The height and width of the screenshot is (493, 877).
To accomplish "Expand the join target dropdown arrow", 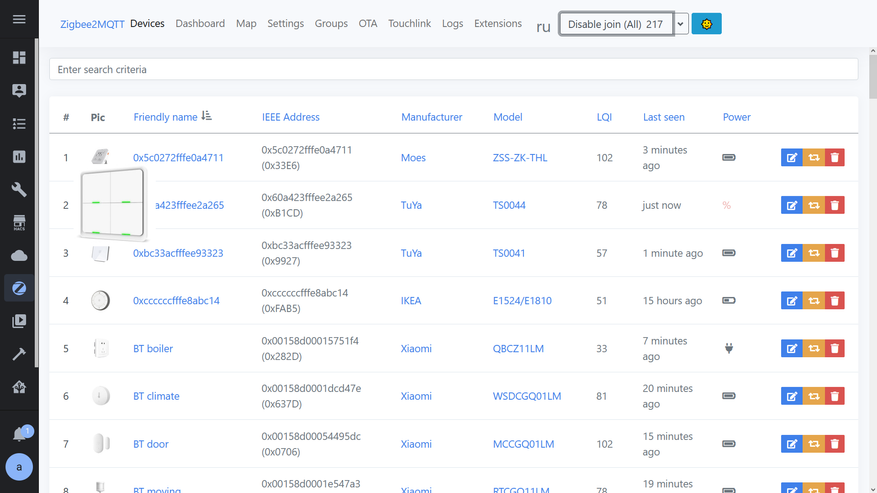I will pyautogui.click(x=681, y=24).
